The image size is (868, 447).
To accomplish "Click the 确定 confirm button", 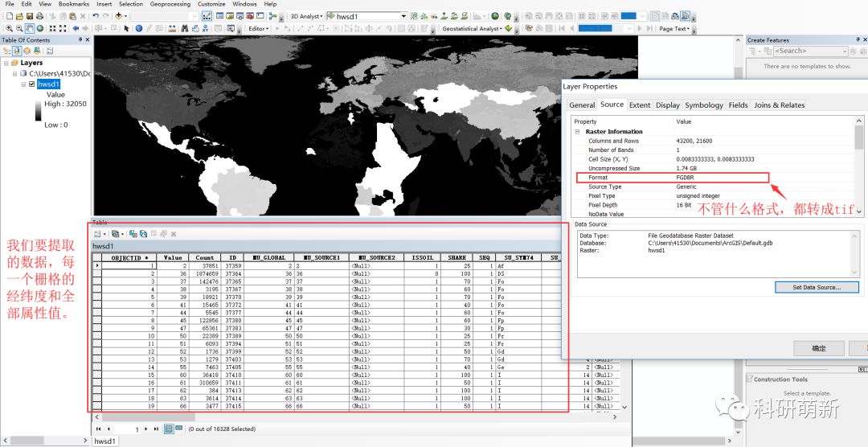I will 818,349.
